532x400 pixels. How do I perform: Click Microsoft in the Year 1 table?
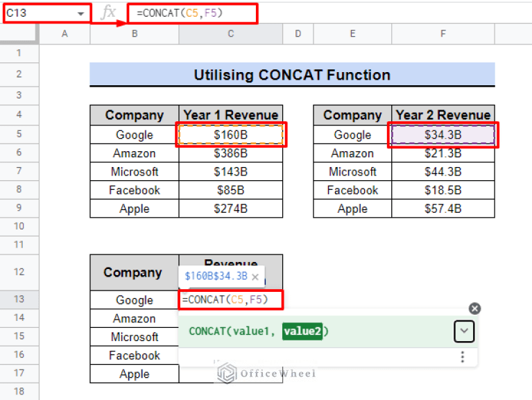[x=135, y=171]
